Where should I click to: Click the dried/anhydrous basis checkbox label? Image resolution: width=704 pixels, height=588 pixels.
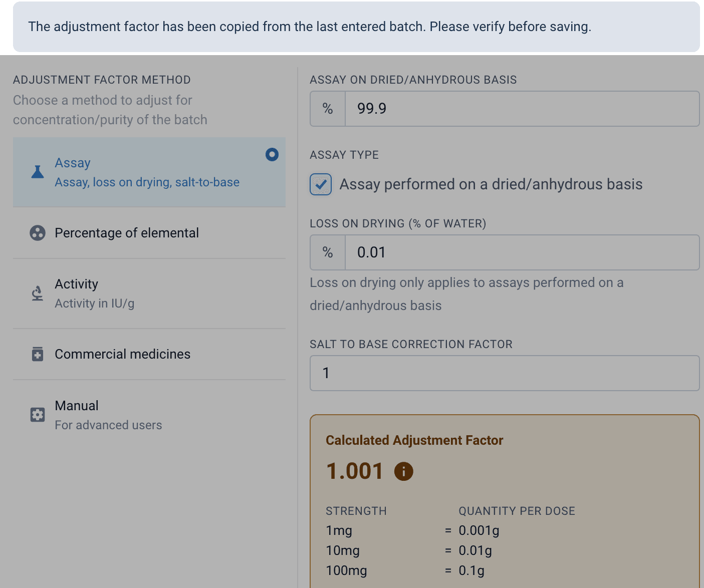[x=491, y=184]
